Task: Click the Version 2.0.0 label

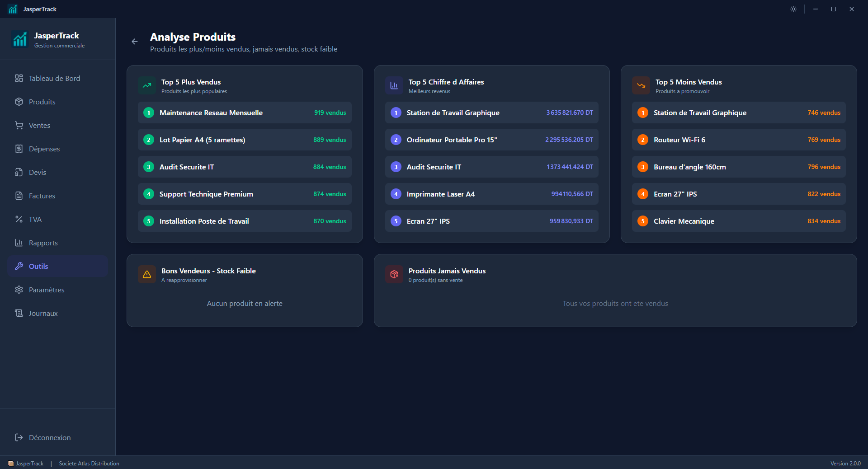Action: pyautogui.click(x=845, y=464)
